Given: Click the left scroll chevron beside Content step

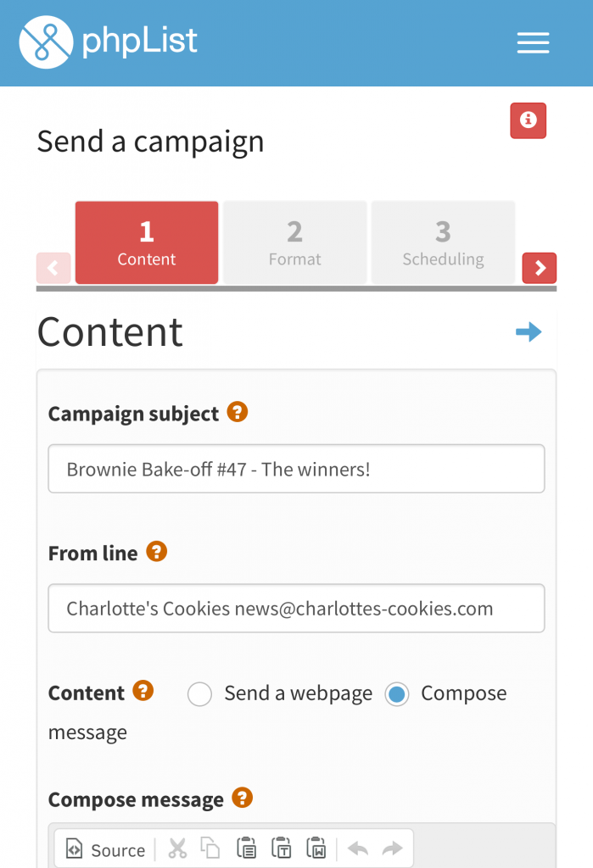Looking at the screenshot, I should point(53,268).
